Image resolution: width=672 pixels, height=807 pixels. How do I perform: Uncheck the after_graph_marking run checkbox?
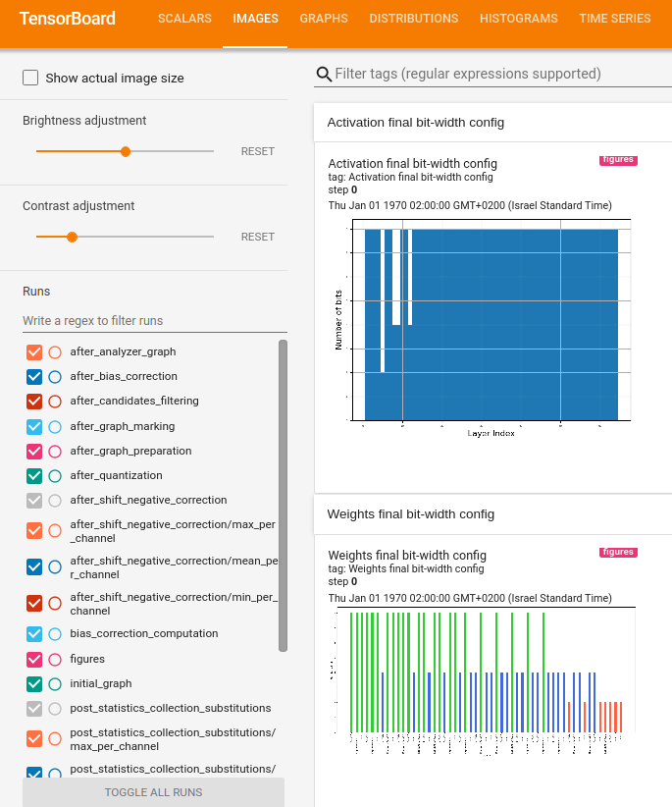click(x=34, y=427)
